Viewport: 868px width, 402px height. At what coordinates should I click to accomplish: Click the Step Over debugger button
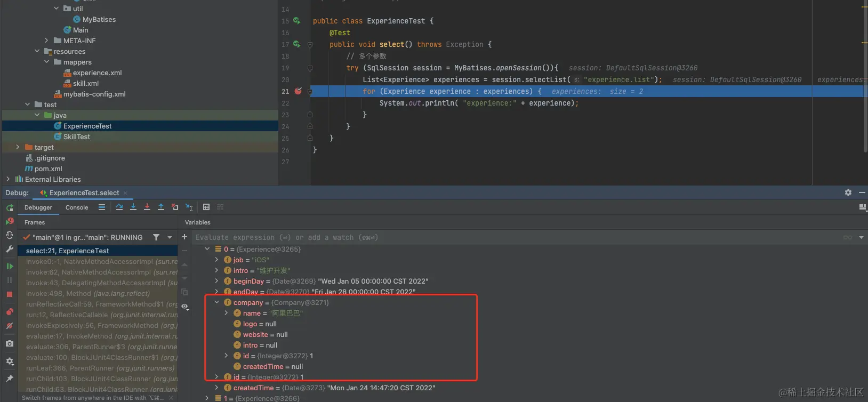(x=119, y=207)
